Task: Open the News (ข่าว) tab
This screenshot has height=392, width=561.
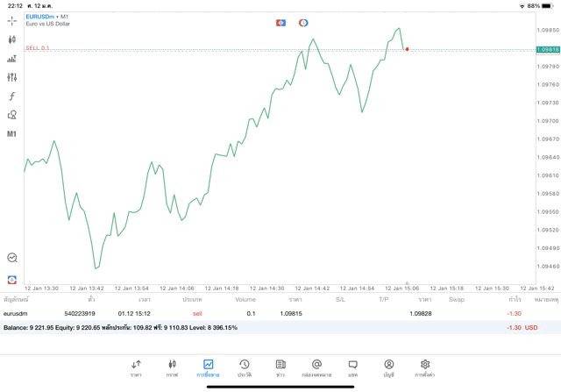Action: [x=280, y=367]
